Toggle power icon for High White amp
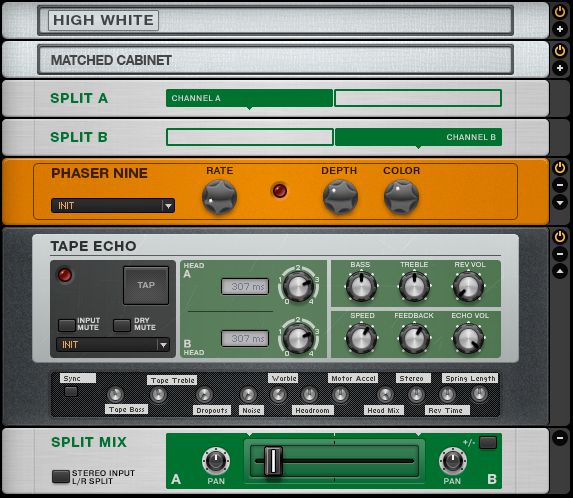The image size is (573, 498). tap(559, 12)
